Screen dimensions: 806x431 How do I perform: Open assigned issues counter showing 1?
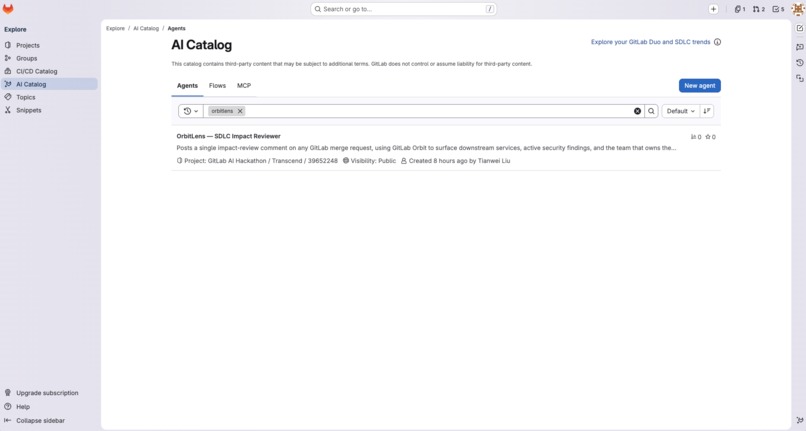tap(740, 9)
